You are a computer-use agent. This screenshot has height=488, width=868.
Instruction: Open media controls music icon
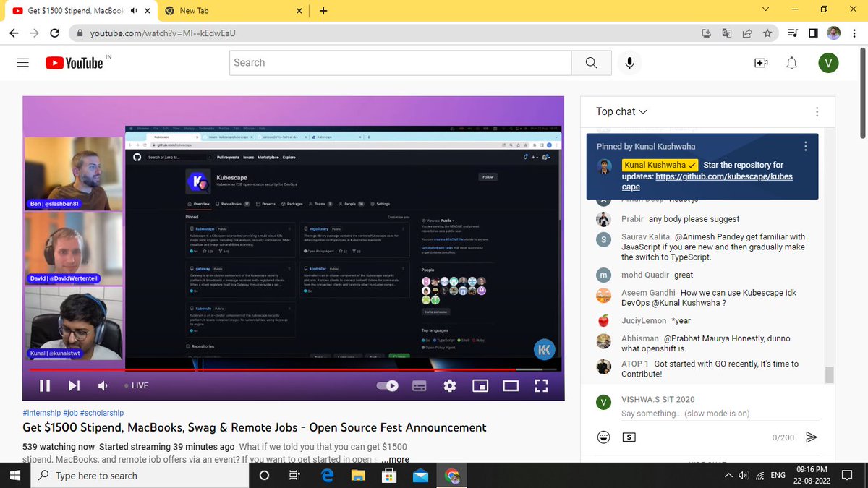click(x=793, y=33)
